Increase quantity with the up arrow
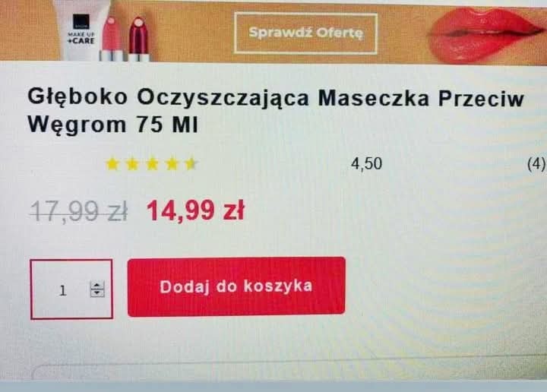Viewport: 547px width, 392px height. (97, 286)
